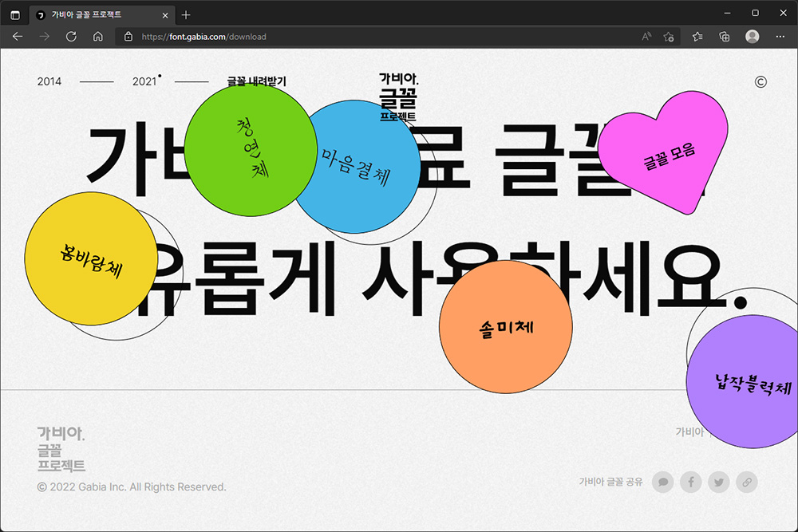
Task: Open the 글꼴 내려받기 menu item
Action: coord(256,81)
